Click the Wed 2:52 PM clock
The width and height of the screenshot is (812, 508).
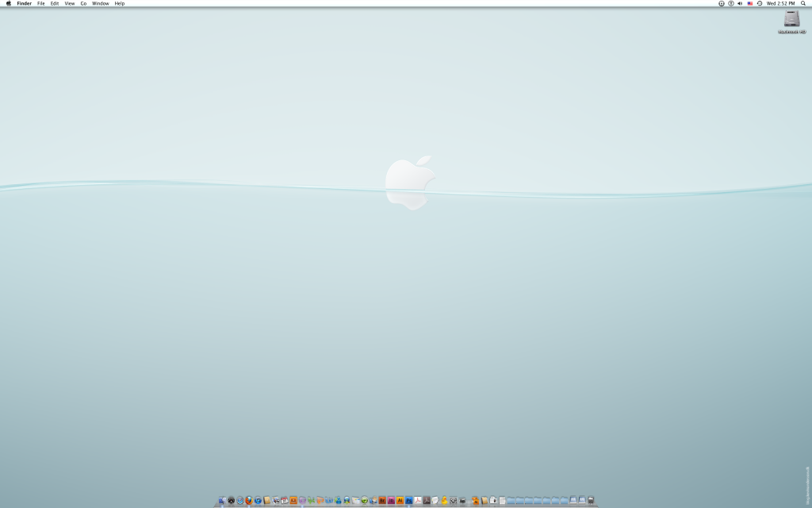click(780, 4)
